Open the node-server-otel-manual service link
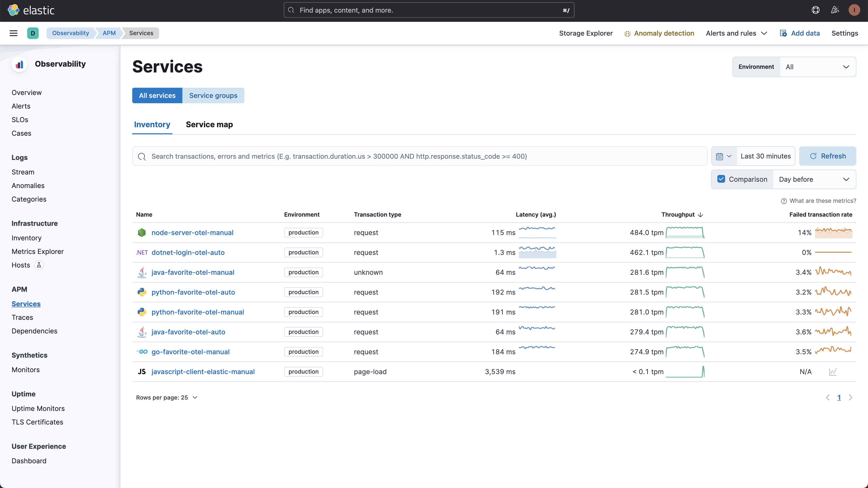The image size is (868, 488). [x=192, y=233]
